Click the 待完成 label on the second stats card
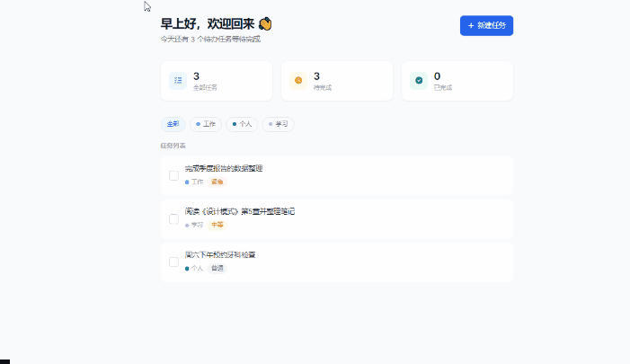 323,87
